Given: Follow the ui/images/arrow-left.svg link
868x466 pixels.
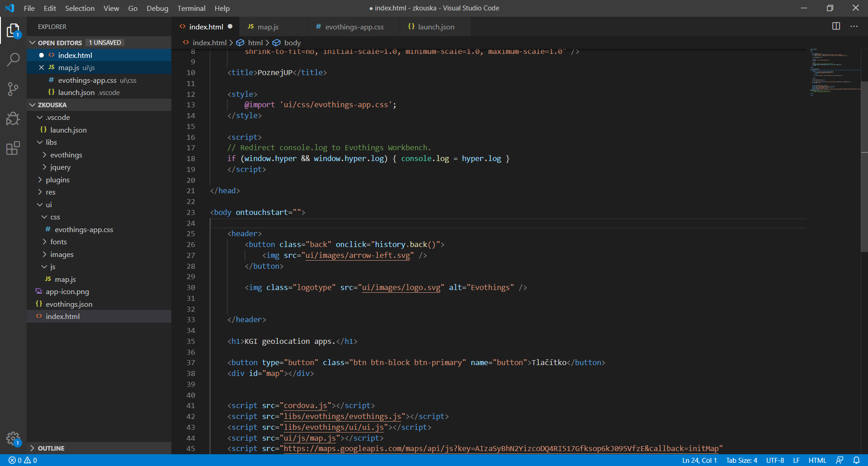Looking at the screenshot, I should 358,255.
